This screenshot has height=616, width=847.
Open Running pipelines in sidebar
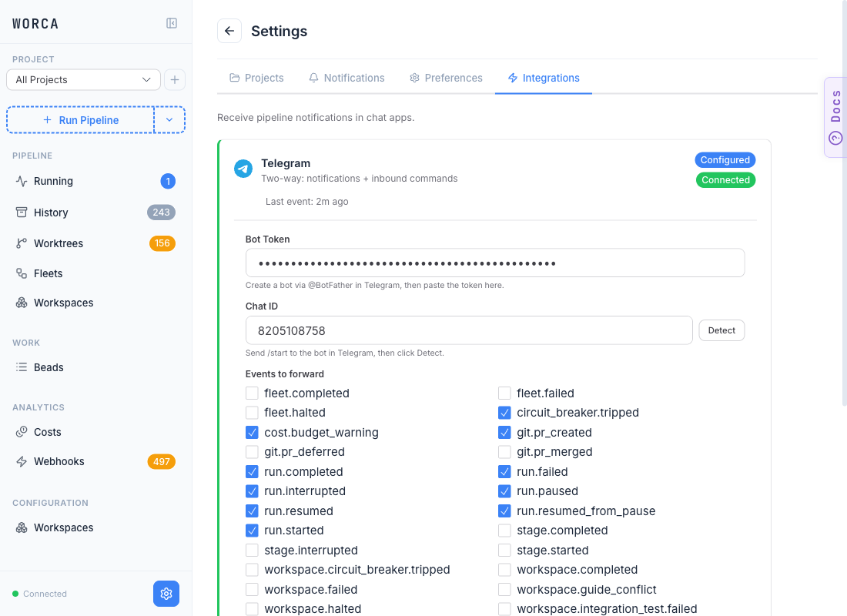point(95,181)
